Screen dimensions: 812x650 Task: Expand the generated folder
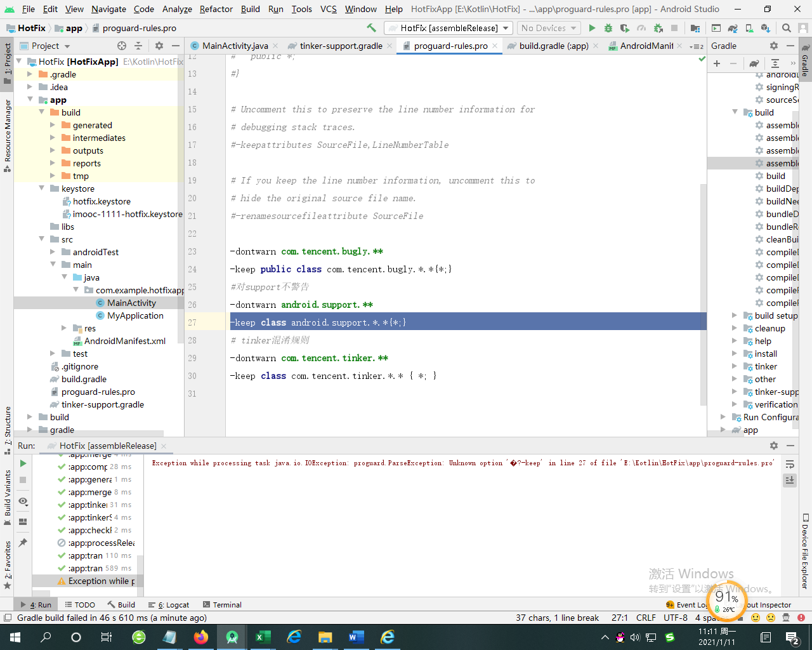pos(53,125)
